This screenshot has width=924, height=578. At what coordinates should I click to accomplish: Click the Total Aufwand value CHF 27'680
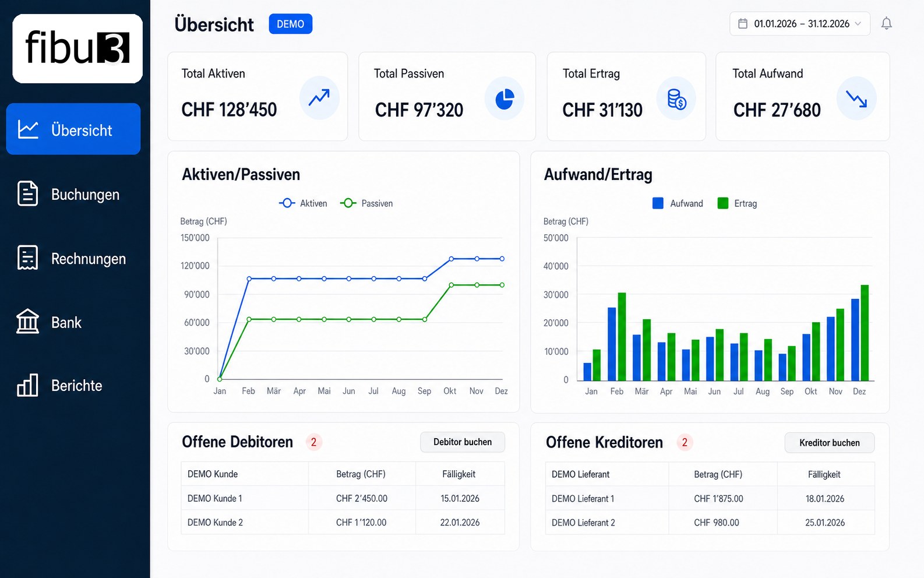[777, 110]
